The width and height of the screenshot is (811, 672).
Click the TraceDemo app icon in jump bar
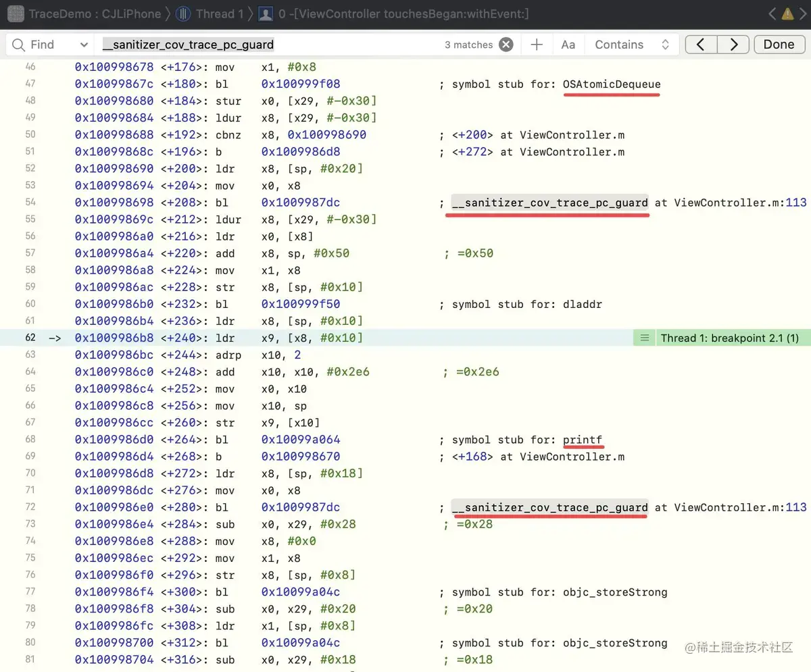pyautogui.click(x=16, y=14)
